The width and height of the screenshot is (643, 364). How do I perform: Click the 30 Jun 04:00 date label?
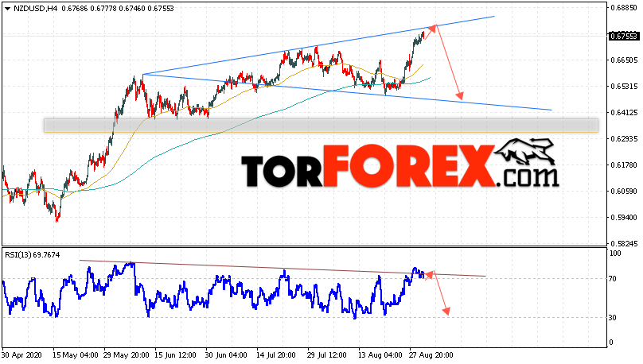point(226,355)
